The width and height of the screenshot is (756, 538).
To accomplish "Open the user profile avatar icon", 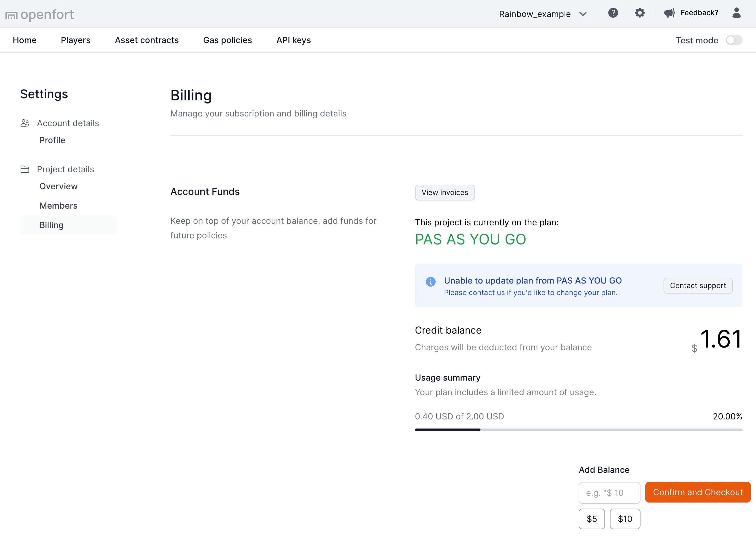I will click(736, 13).
